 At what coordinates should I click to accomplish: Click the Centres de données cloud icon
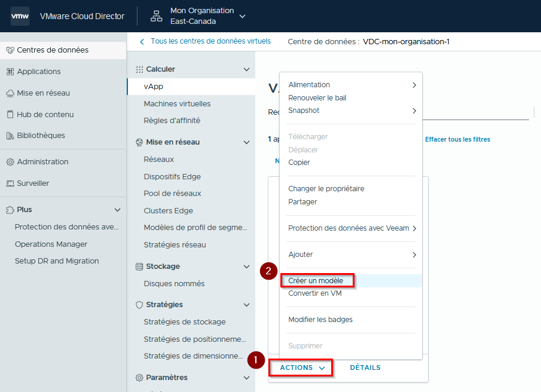[10, 50]
